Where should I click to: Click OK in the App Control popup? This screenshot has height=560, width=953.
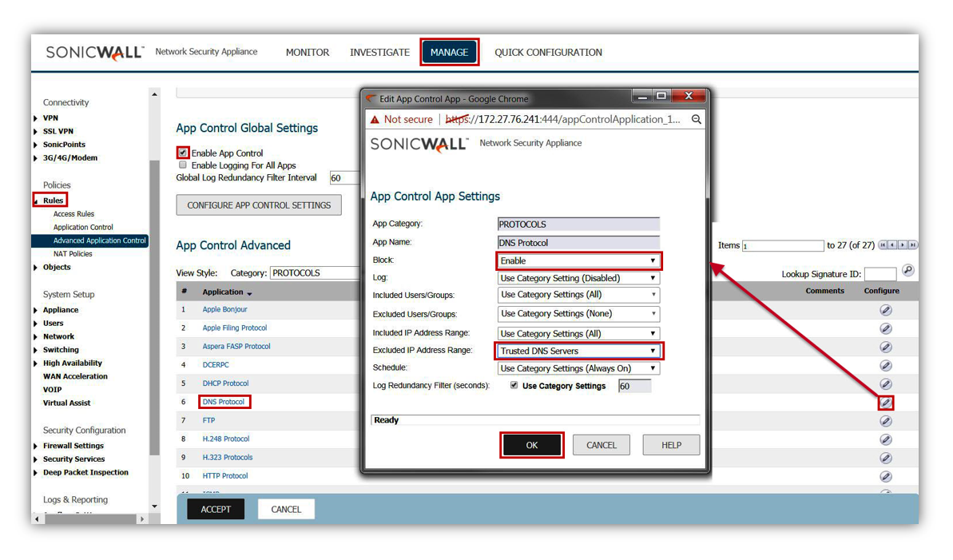(532, 445)
